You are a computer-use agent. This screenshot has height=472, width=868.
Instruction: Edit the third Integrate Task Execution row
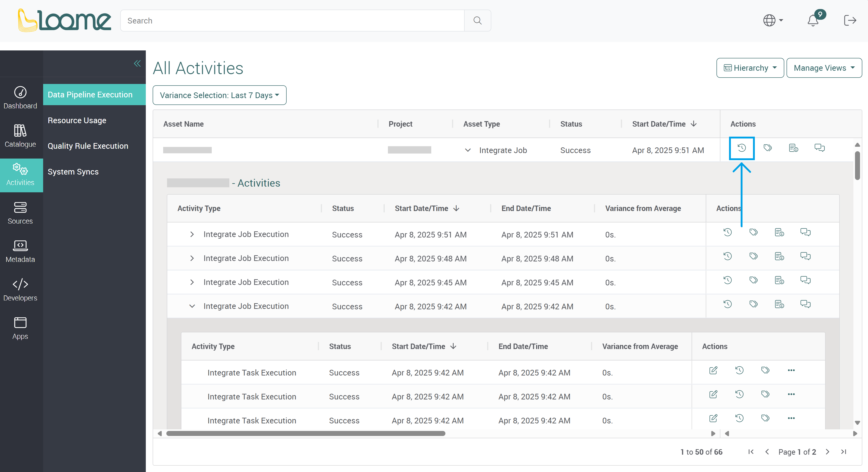click(713, 418)
